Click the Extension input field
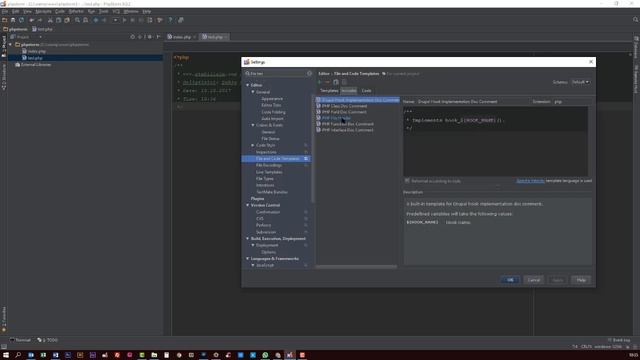 pos(572,102)
